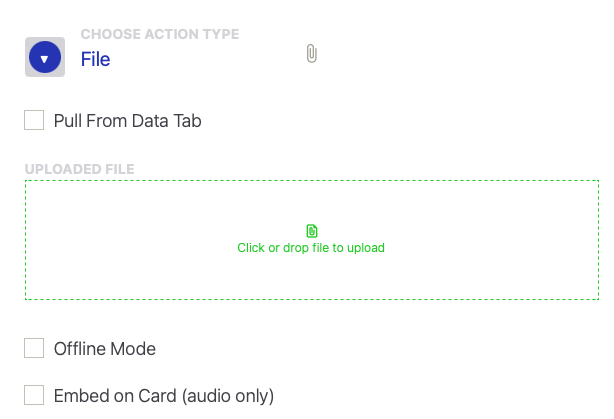The height and width of the screenshot is (419, 614).
Task: Enable the Pull From Data Tab checkbox
Action: (34, 121)
